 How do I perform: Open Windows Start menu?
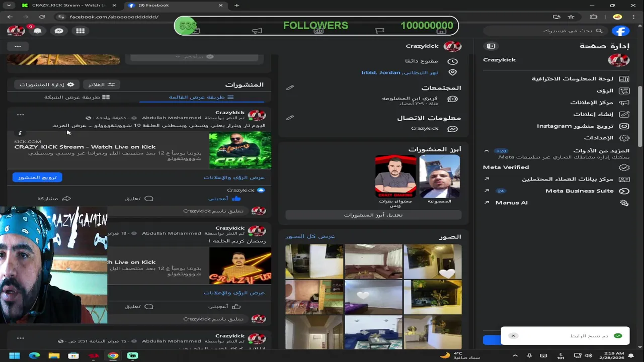pyautogui.click(x=15, y=355)
